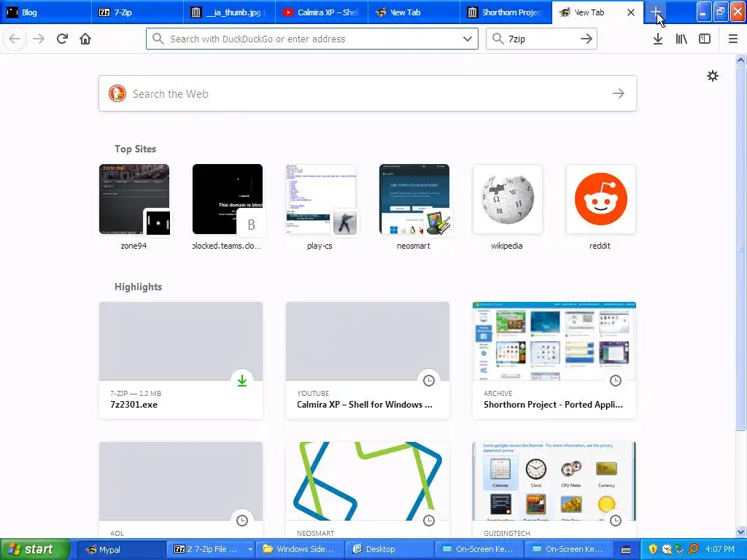Open the NEOSMART highlight card
Viewport: 747px width, 560px height.
pyautogui.click(x=368, y=491)
